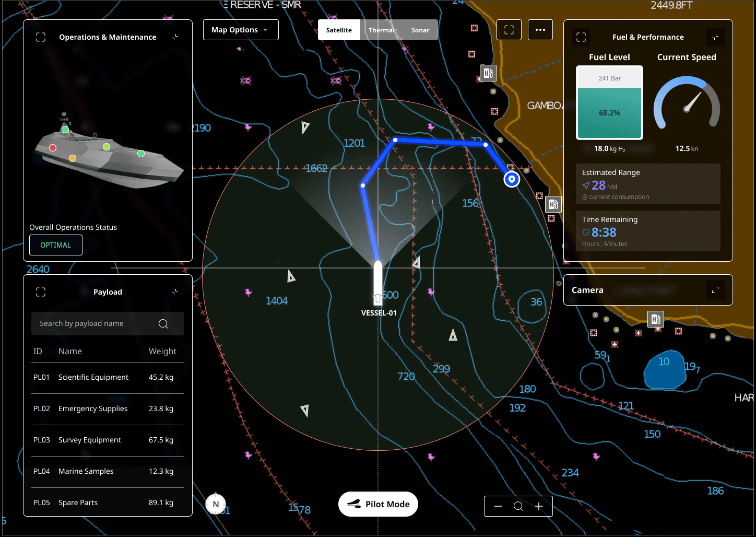Image resolution: width=756 pixels, height=537 pixels.
Task: Click the focus icon in Operations & Maintenance header
Action: pyautogui.click(x=41, y=37)
